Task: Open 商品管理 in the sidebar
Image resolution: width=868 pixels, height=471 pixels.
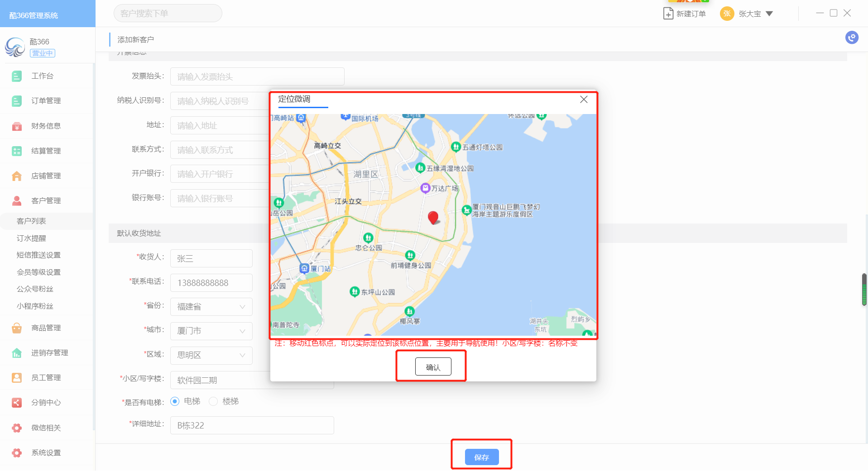Action: click(x=46, y=328)
